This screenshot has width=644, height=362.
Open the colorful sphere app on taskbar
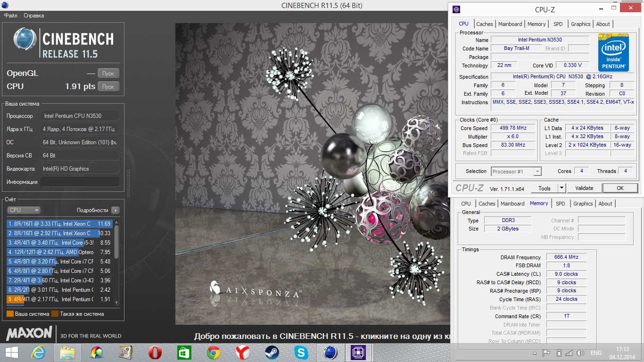pyautogui.click(x=97, y=352)
